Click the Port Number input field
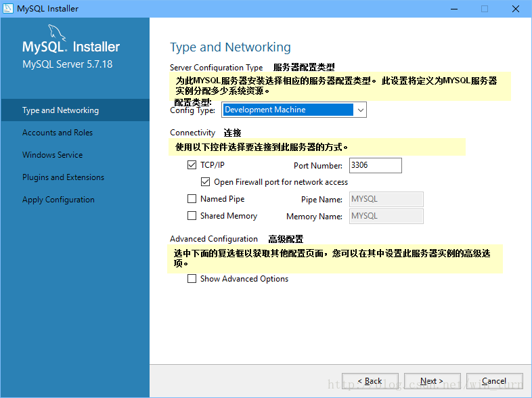Viewport: 532px width, 398px height. pos(375,165)
